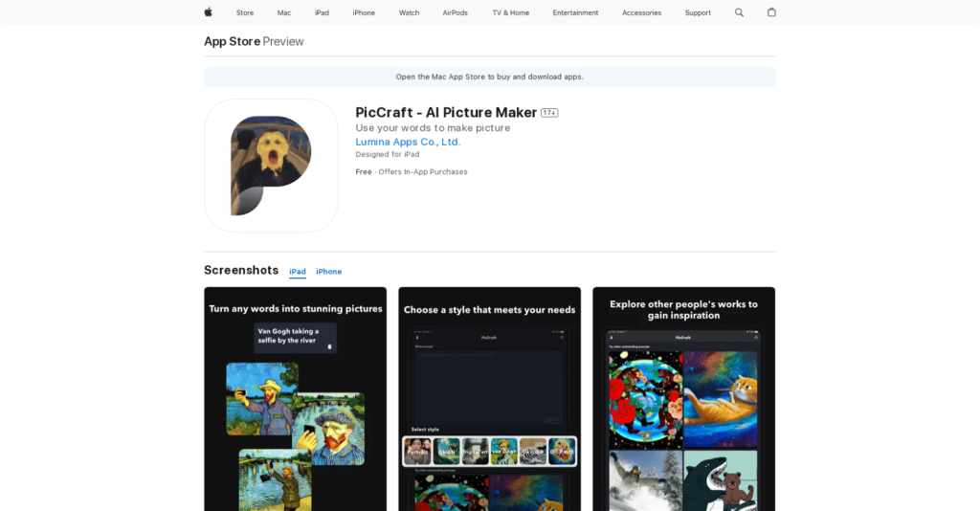
Task: Click the 'Designed for iPad' text
Action: [x=388, y=154]
